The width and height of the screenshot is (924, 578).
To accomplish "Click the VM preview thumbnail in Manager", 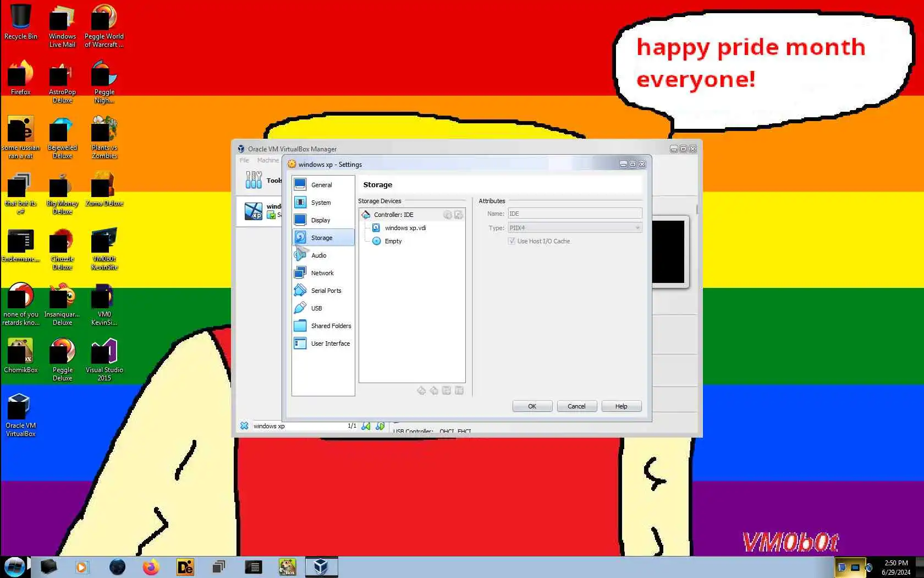I will coord(668,252).
